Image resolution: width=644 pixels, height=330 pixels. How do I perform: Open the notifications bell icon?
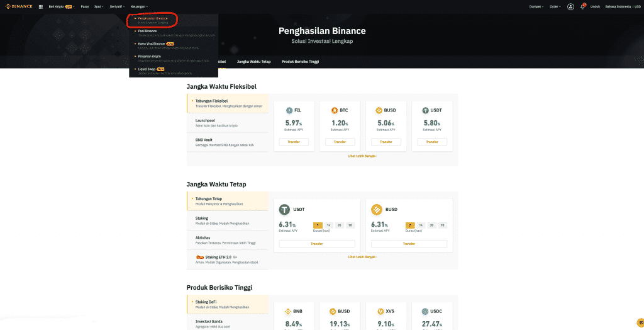click(x=582, y=6)
